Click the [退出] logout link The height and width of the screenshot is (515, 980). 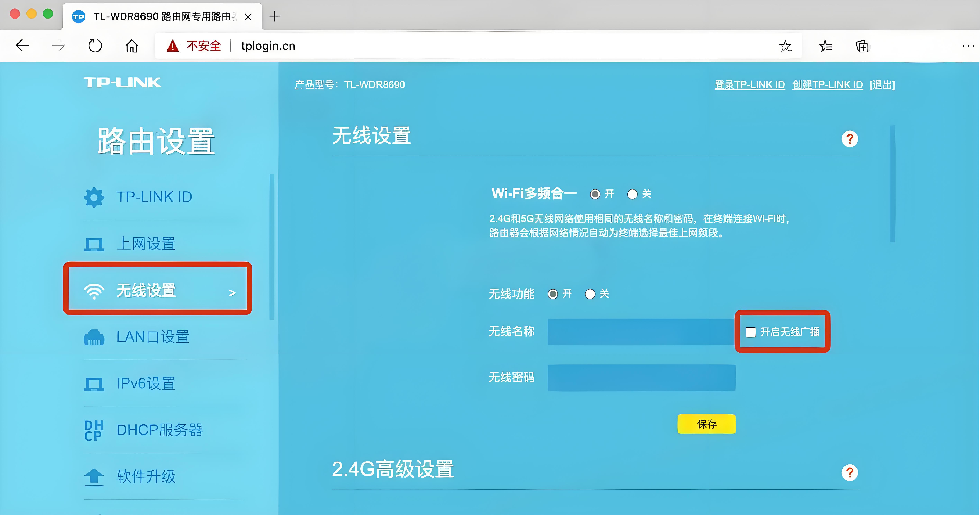click(x=882, y=85)
